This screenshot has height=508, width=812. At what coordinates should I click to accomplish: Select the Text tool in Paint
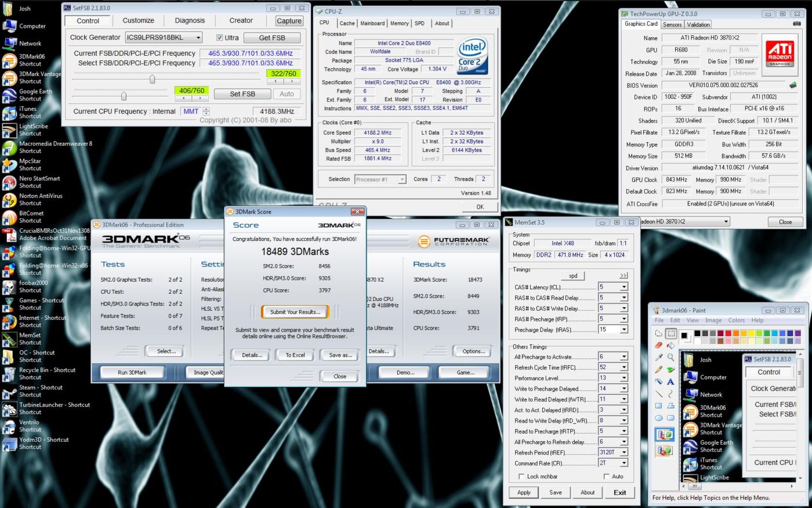click(670, 381)
